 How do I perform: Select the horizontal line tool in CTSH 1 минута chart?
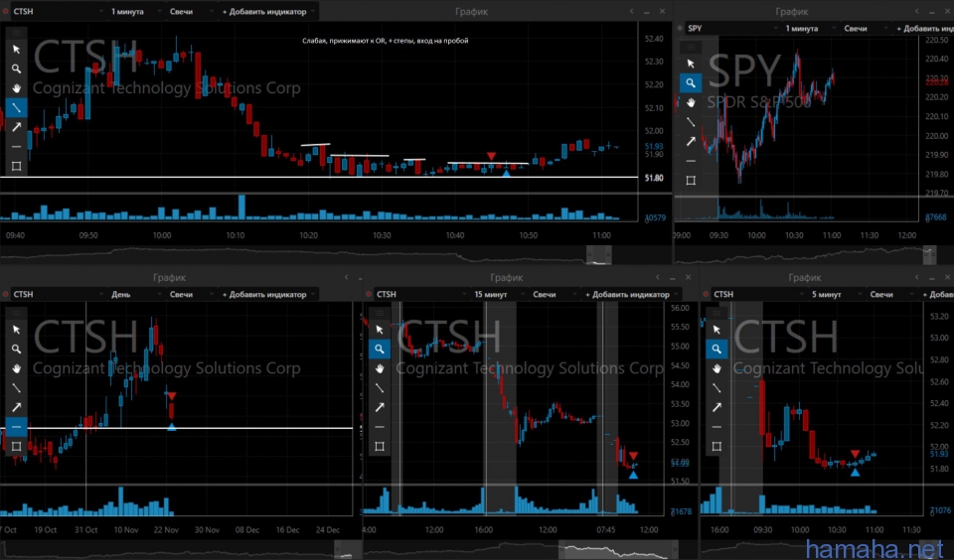17,147
